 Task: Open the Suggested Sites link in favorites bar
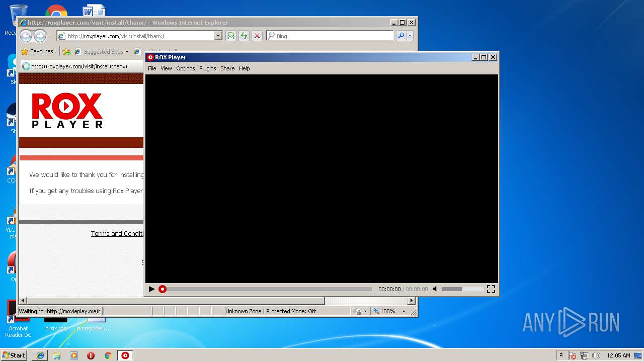tap(99, 51)
